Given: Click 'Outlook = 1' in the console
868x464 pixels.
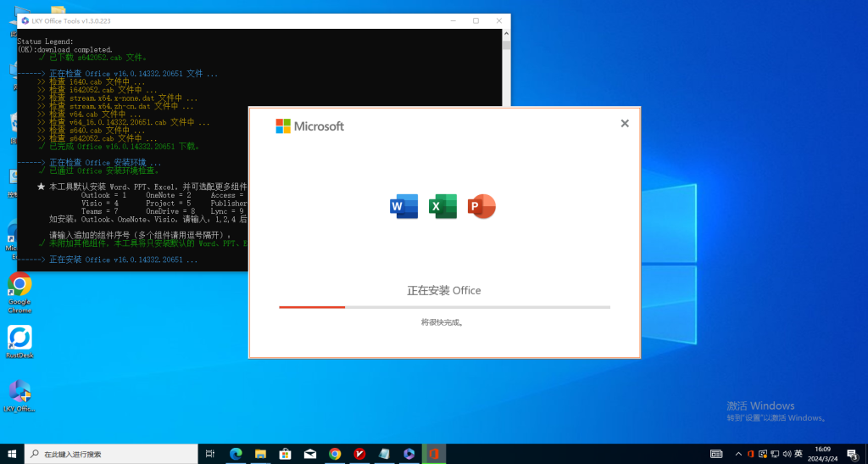Looking at the screenshot, I should click(103, 195).
